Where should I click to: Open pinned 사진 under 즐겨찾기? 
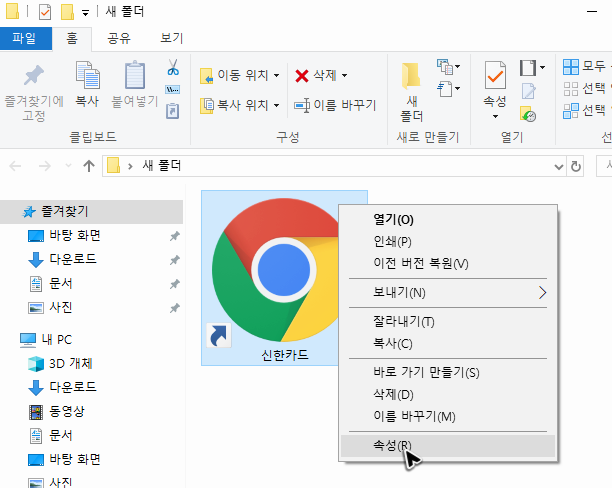(x=61, y=308)
